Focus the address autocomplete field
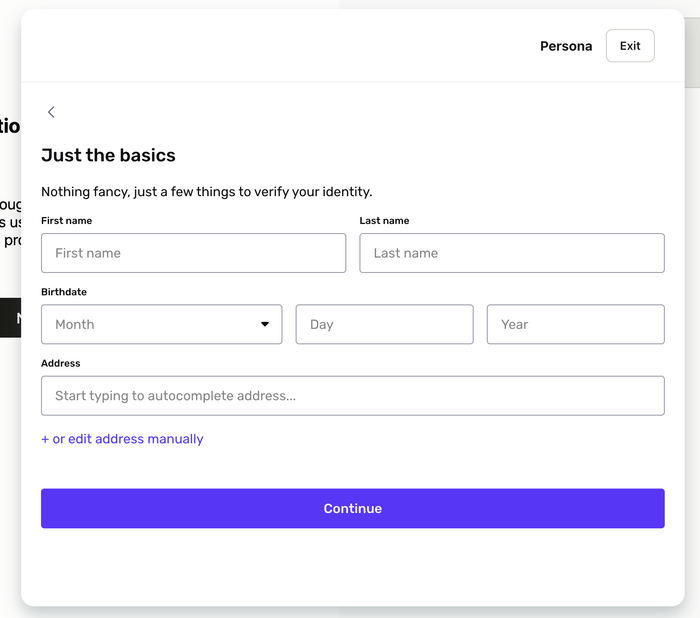Screen dimensions: 700x618 point(352,396)
